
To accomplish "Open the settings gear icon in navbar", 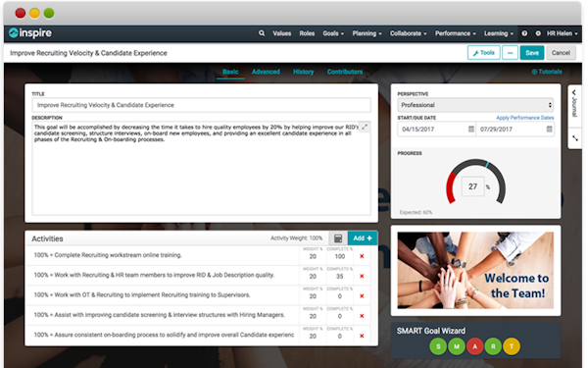I will 538,33.
